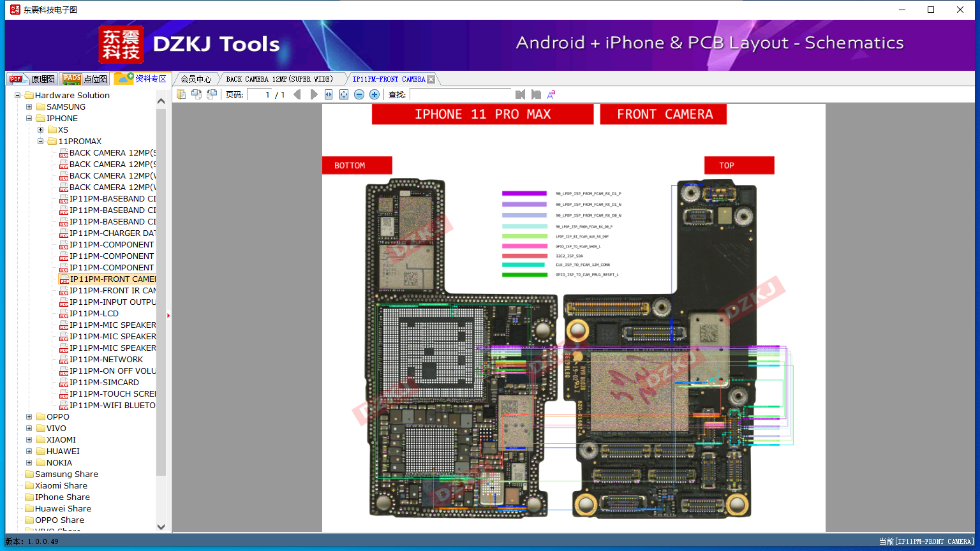Click the 版本: 1.0.0.49 status text
980x551 pixels.
click(32, 541)
